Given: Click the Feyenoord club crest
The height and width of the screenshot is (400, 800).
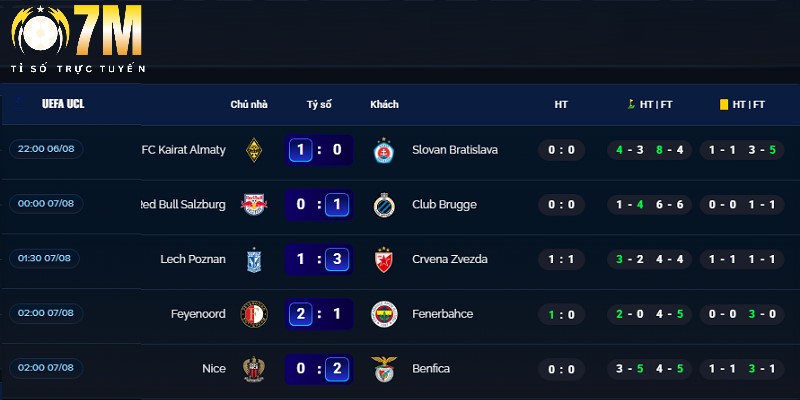Looking at the screenshot, I should click(254, 314).
